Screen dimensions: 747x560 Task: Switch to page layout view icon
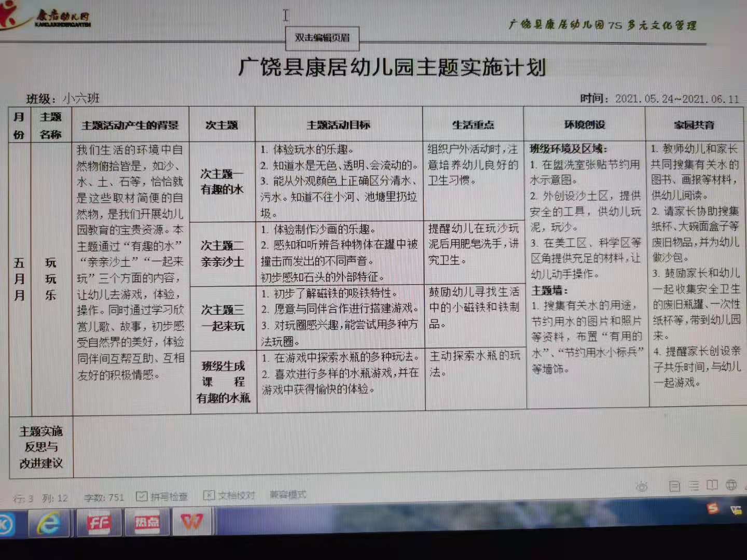[x=674, y=486]
